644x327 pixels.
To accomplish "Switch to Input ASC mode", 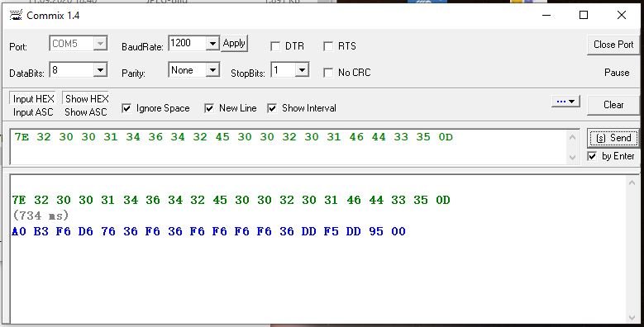I will pos(33,112).
